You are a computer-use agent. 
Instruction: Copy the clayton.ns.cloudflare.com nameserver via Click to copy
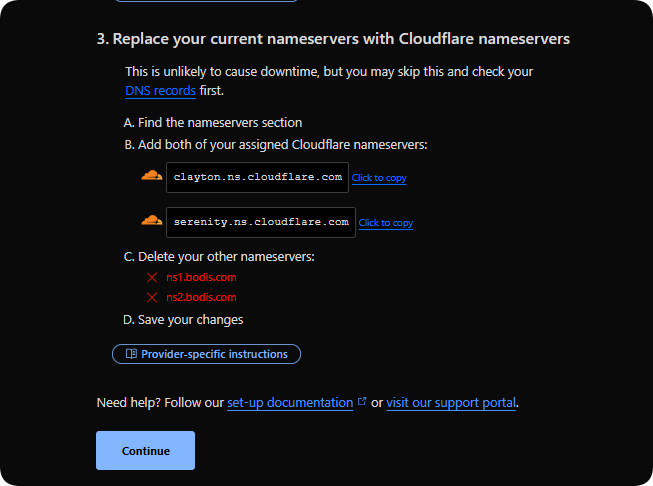tap(379, 178)
